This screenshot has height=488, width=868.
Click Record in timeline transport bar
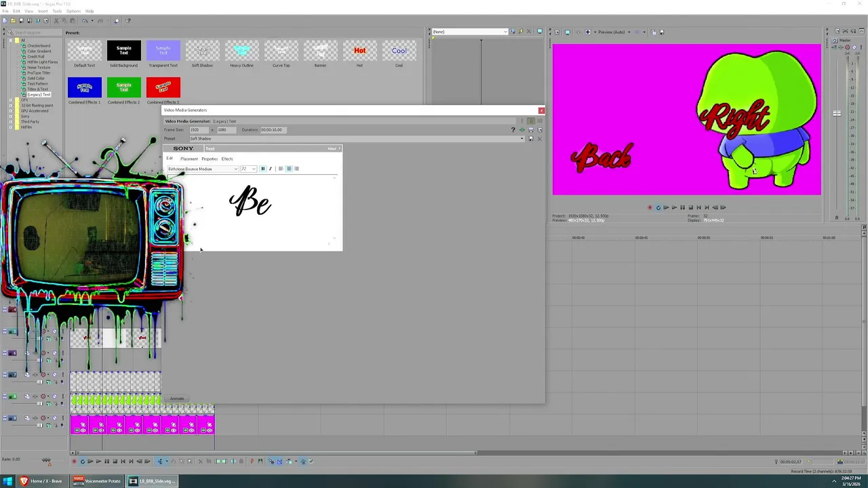pos(74,462)
